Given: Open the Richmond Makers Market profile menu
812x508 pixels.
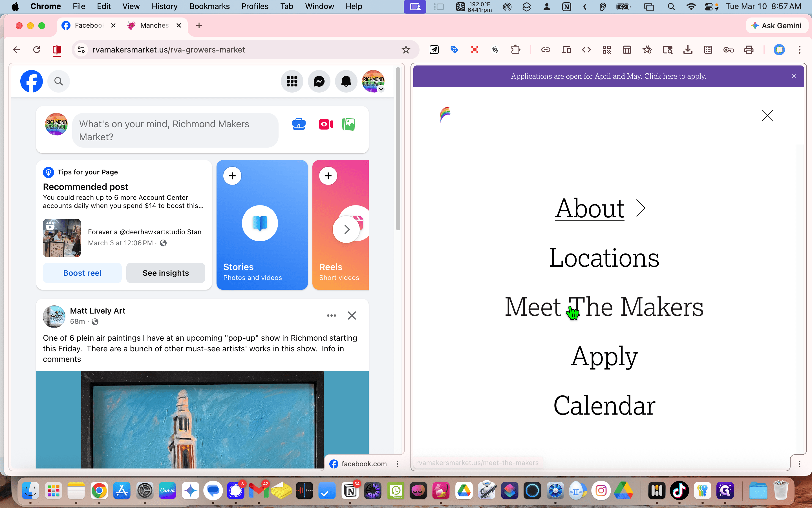Looking at the screenshot, I should click(373, 81).
